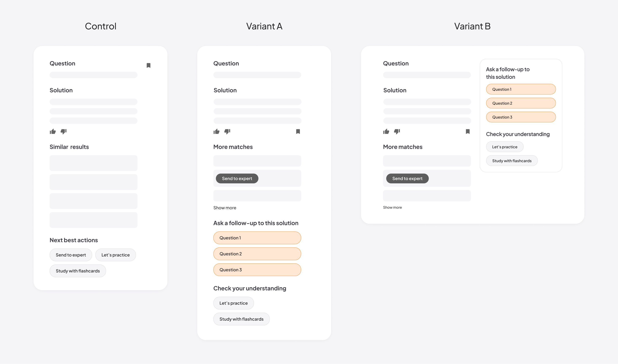
Task: Click the thumbs down icon in Variant A
Action: click(x=227, y=131)
